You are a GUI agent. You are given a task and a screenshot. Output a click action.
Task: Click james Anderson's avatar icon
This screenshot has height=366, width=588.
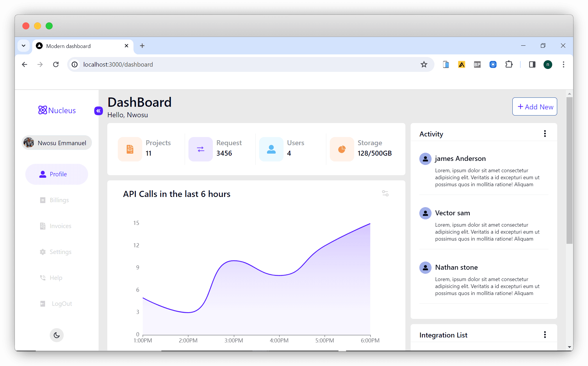coord(425,159)
